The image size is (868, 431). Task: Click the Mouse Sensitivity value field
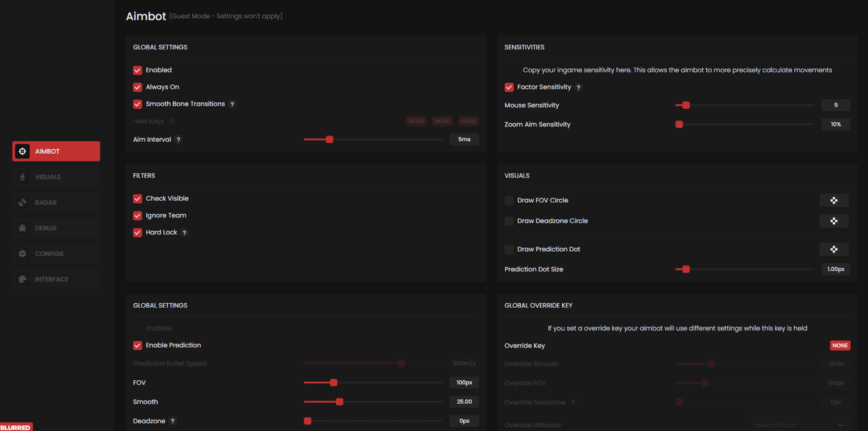click(x=836, y=105)
